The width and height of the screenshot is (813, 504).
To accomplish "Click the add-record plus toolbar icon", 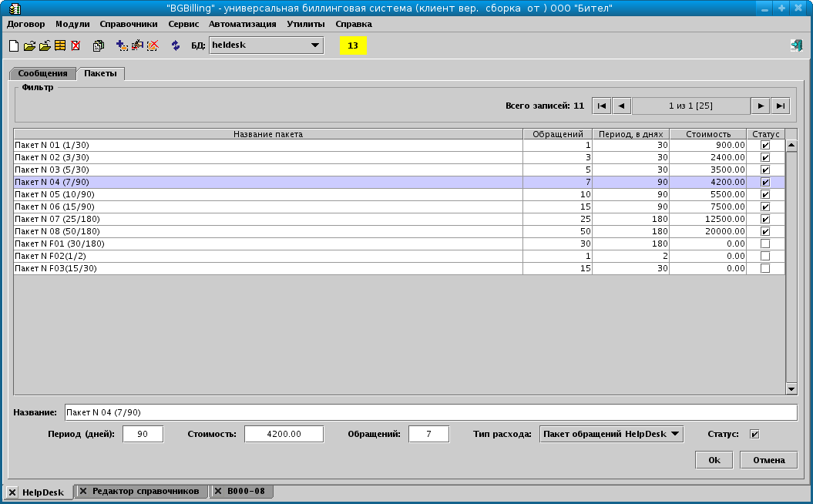I will pyautogui.click(x=121, y=45).
